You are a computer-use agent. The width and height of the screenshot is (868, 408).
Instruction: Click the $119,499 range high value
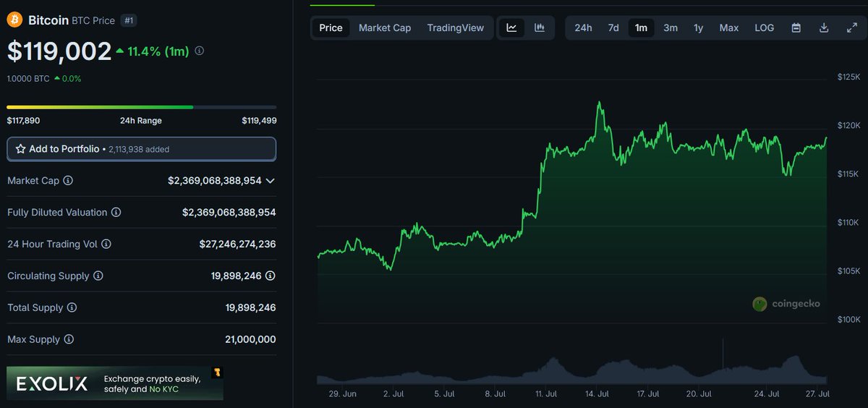[259, 121]
